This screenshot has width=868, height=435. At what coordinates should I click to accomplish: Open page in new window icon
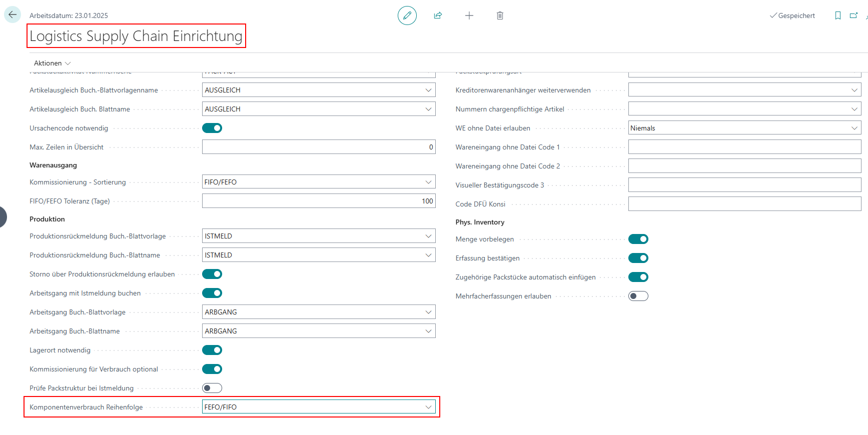coord(853,15)
